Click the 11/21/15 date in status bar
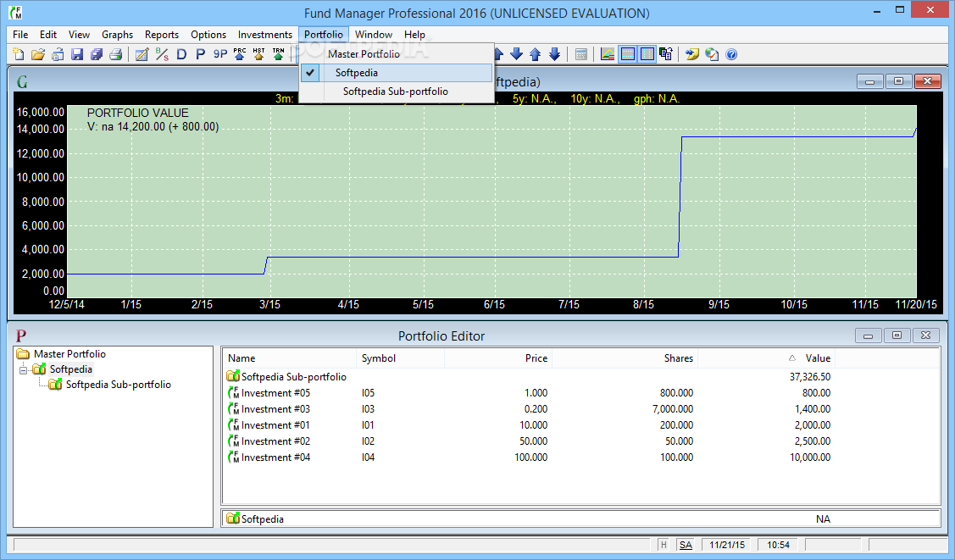 pos(726,545)
